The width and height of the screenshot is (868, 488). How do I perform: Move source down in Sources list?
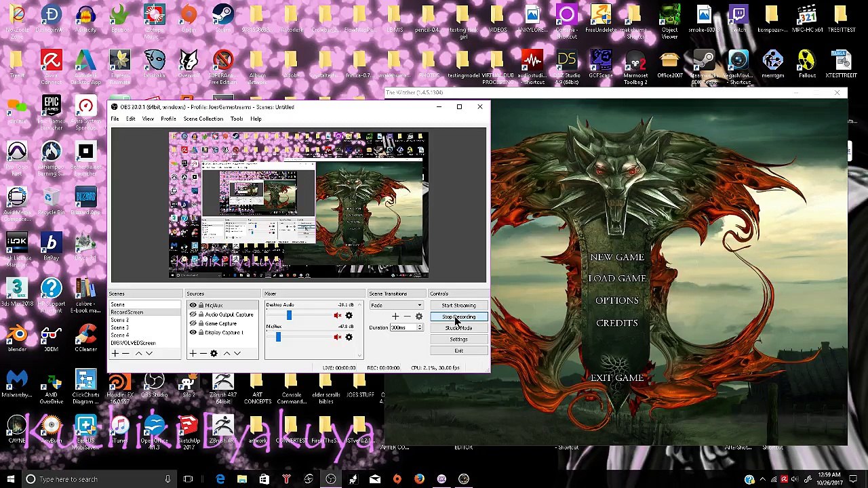point(237,353)
